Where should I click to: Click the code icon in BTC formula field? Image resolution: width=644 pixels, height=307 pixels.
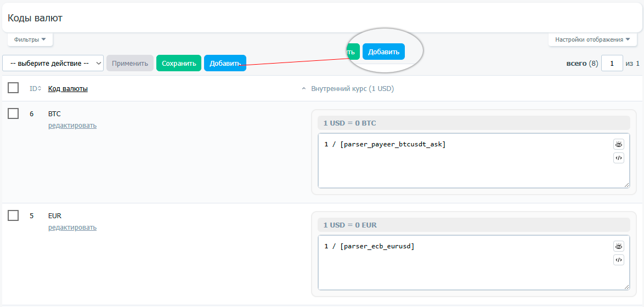click(619, 158)
